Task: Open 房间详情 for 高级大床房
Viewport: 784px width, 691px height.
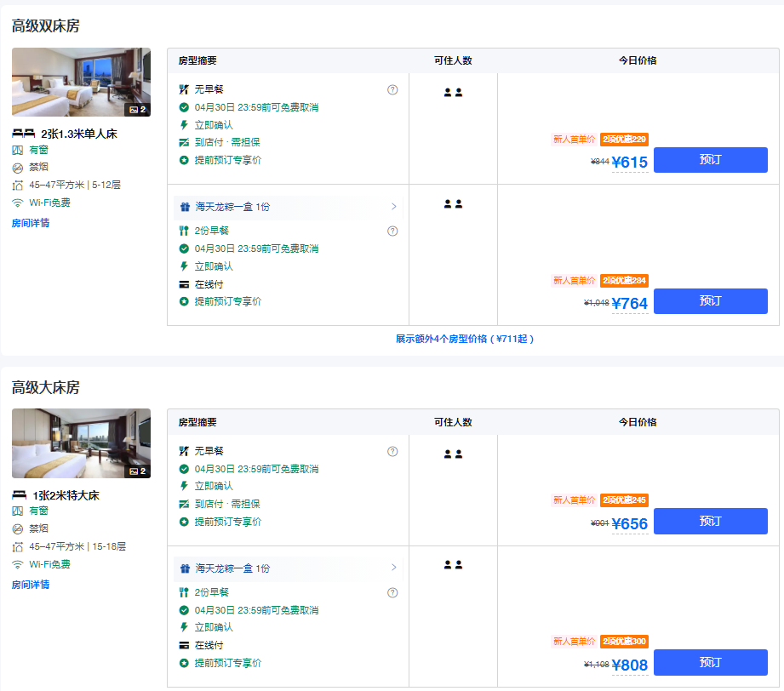Action: point(31,585)
